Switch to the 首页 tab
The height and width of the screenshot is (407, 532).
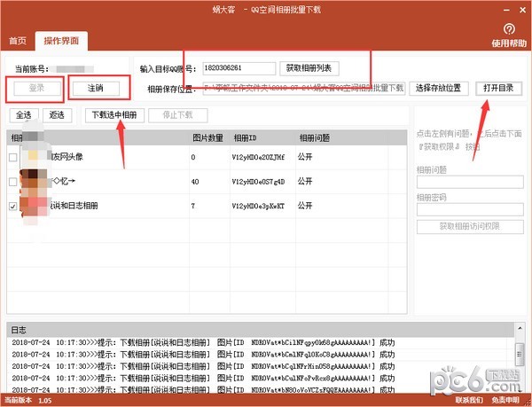pyautogui.click(x=18, y=41)
